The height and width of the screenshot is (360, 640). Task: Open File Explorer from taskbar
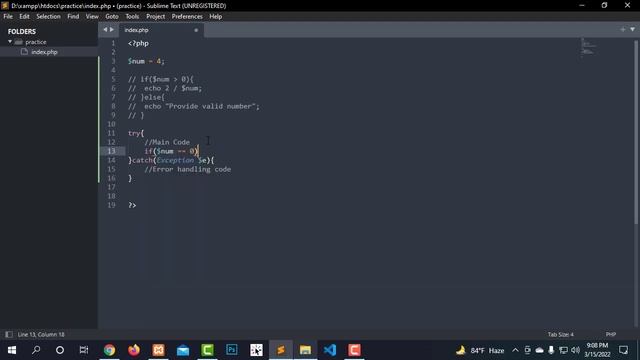(x=305, y=350)
